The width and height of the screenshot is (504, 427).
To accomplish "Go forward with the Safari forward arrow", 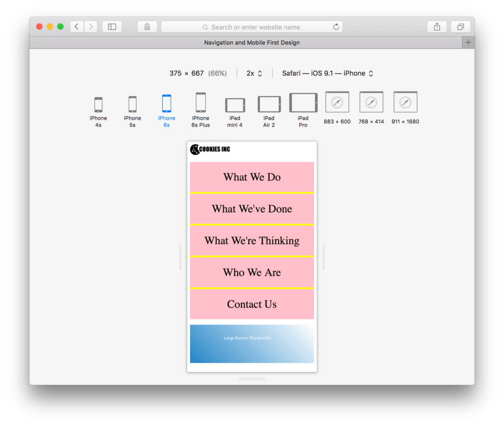I will 91,27.
